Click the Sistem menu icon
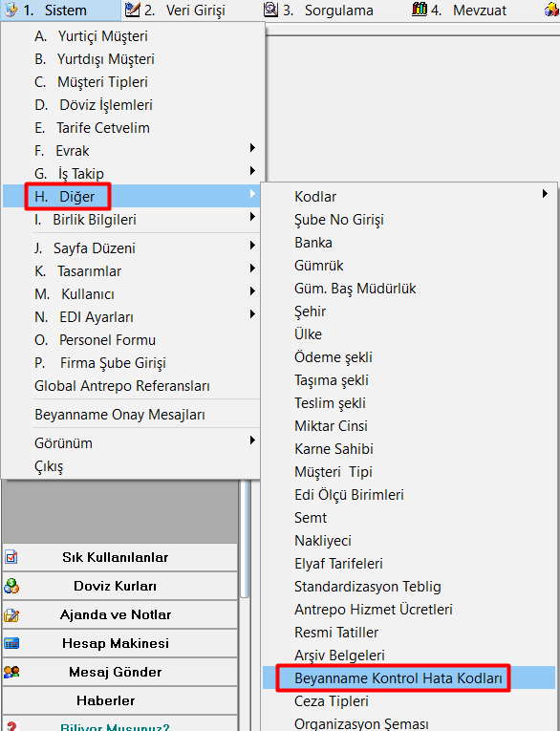Screen dimensions: 560x731 pos(11,10)
